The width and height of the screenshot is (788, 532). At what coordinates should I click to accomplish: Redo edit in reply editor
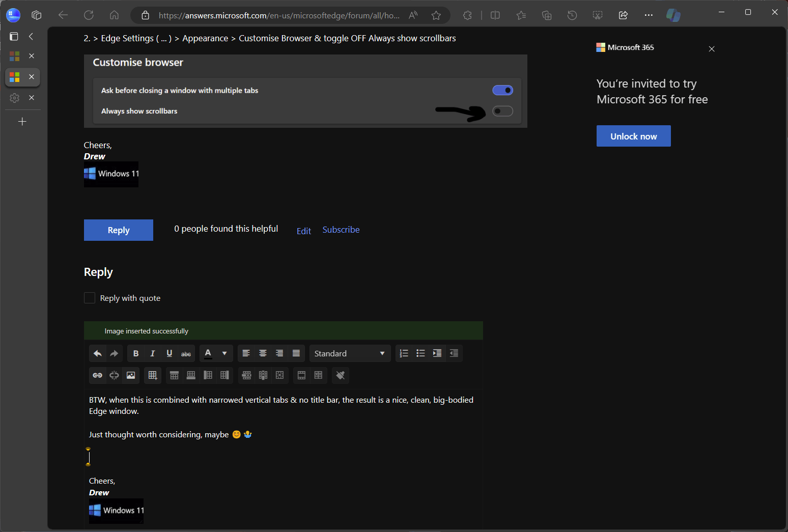click(114, 353)
